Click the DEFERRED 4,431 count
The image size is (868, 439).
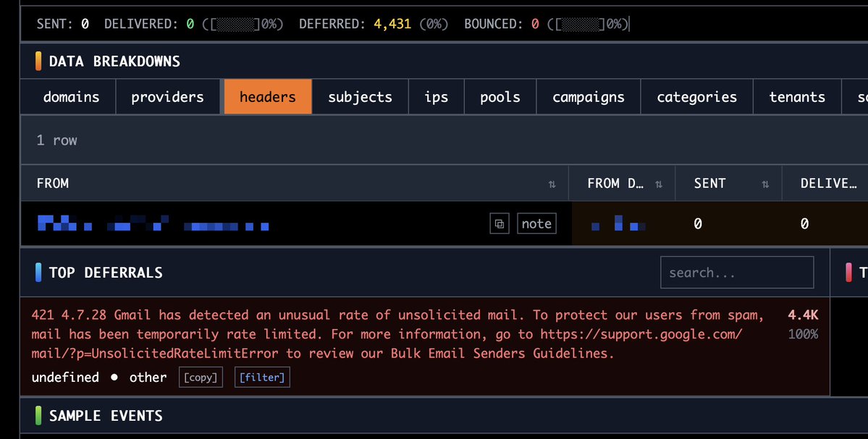point(392,24)
